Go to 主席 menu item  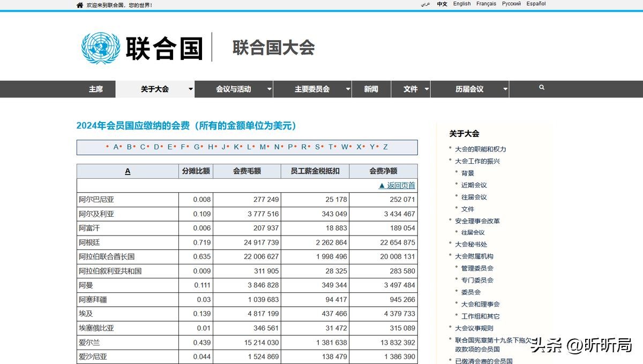(96, 89)
